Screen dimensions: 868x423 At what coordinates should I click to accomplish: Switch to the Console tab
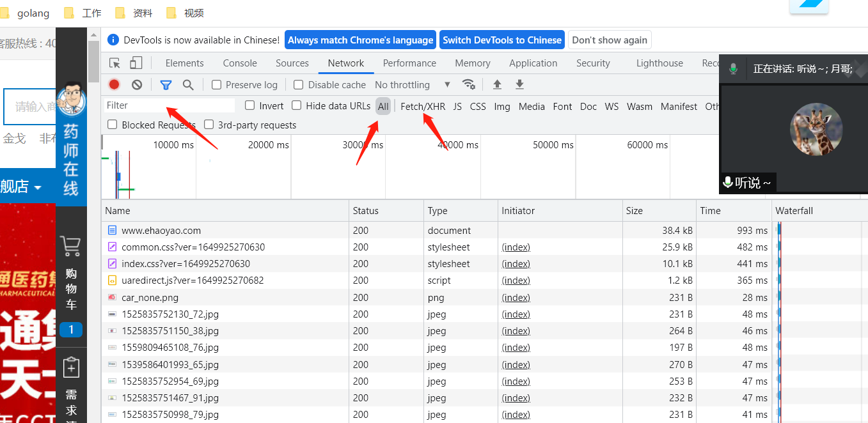[x=240, y=63]
